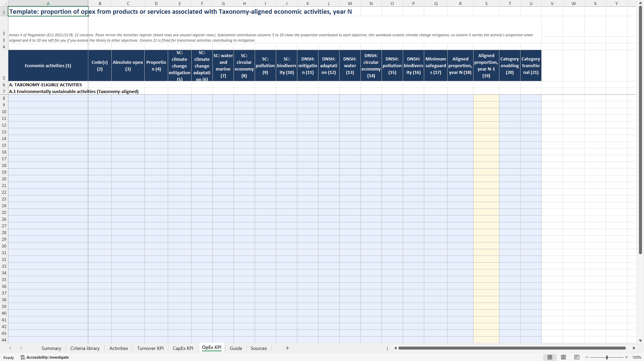Click SC: climate change mitigation (5) header

click(180, 65)
